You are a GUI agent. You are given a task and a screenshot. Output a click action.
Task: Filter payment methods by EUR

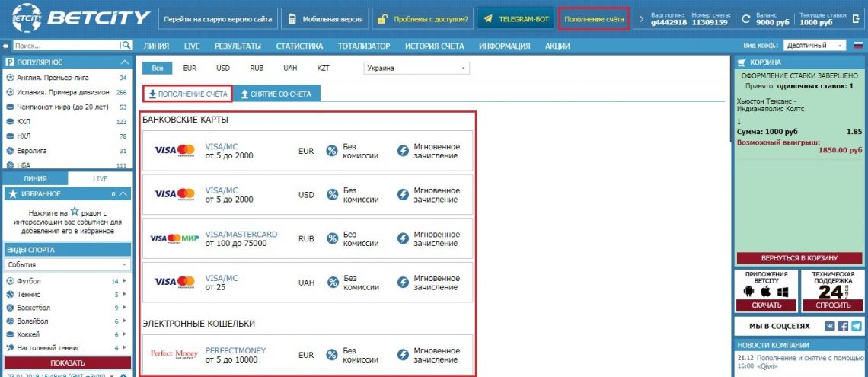[190, 68]
